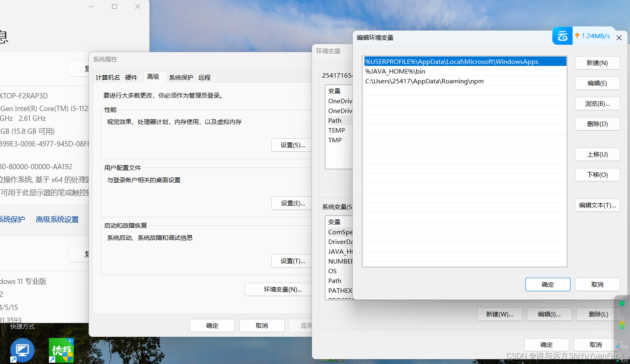
Task: Select JAVA_HOME in system variables list
Action: (340, 251)
